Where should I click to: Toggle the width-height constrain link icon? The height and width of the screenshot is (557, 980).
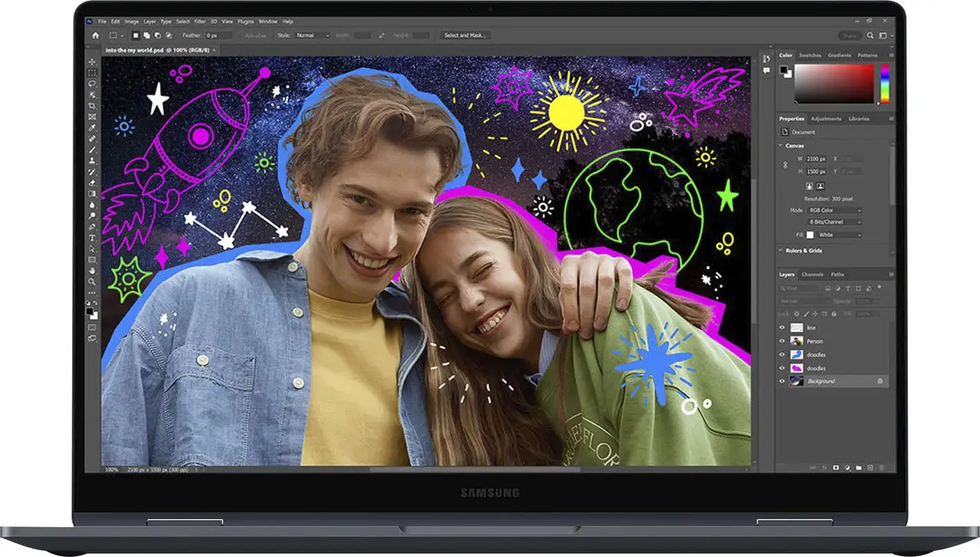pyautogui.click(x=785, y=166)
